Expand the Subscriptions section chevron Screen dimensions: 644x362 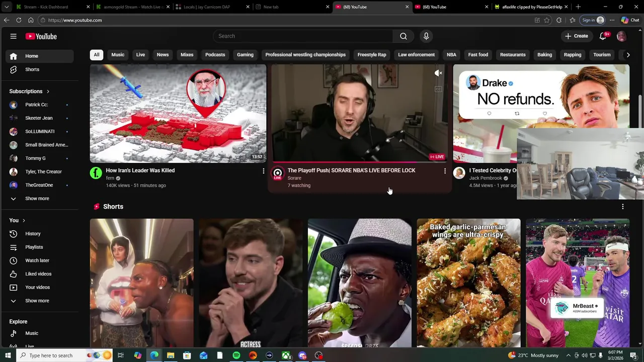tap(48, 92)
